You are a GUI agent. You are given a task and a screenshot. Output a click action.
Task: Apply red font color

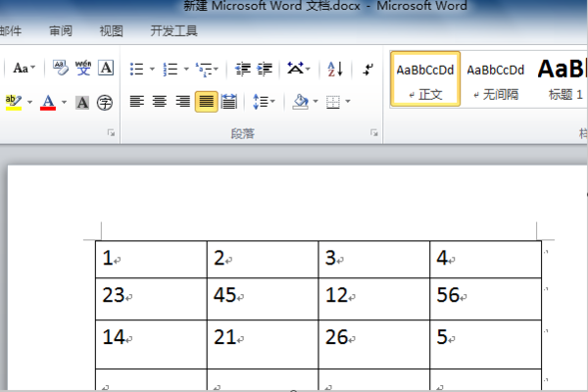pos(48,102)
